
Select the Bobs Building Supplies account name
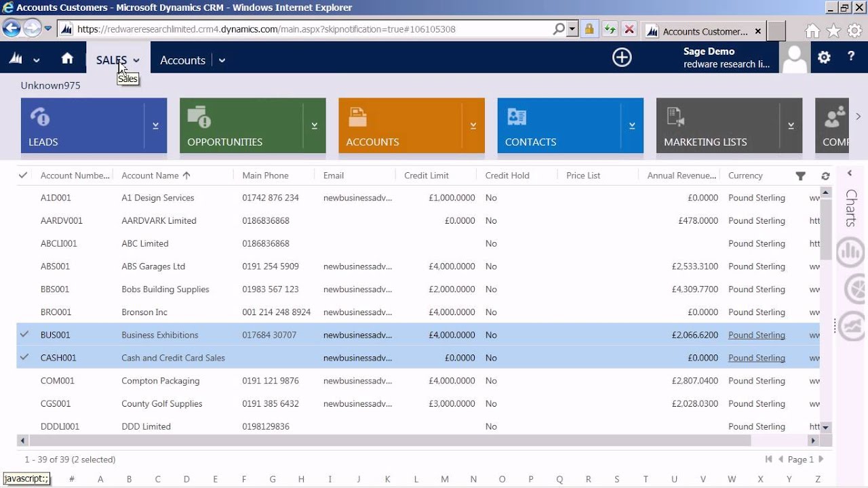click(165, 289)
